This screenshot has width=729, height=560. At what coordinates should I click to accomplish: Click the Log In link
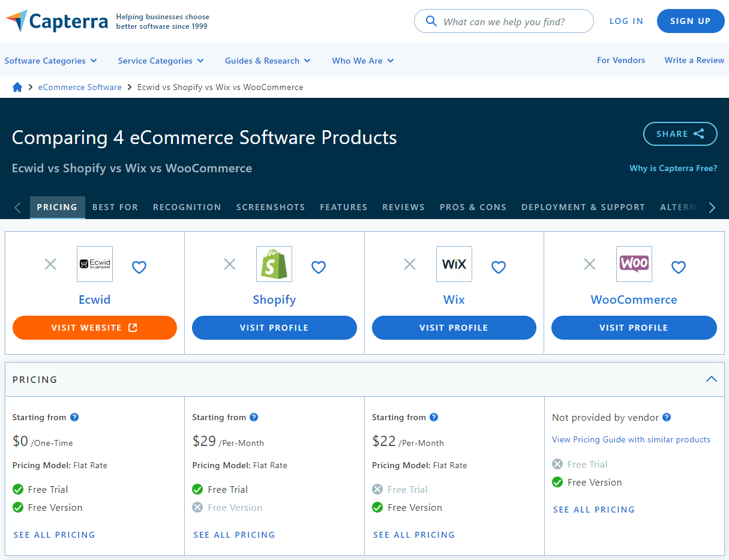click(626, 21)
